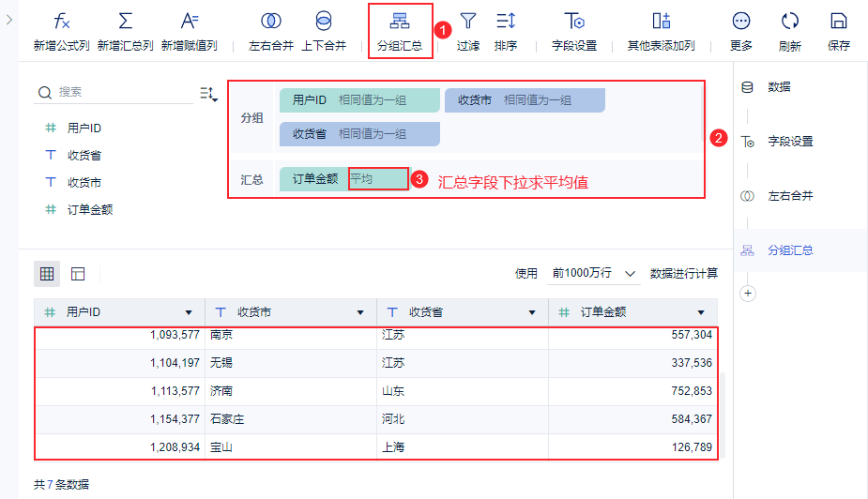Screen dimensions: 868x499
Task: Click user ID 1,104,197 cell
Action: point(119,363)
